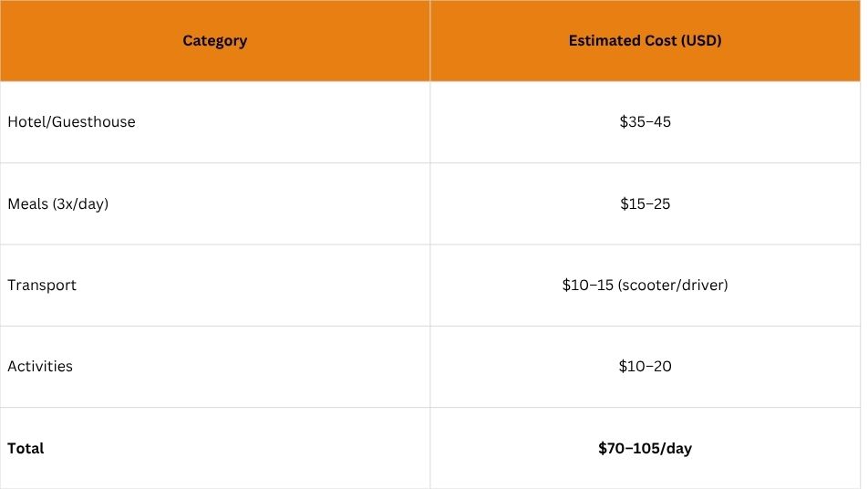Screen dimensions: 868x489
Task: Select the $10–15 amount in Transport row
Action: pos(588,286)
